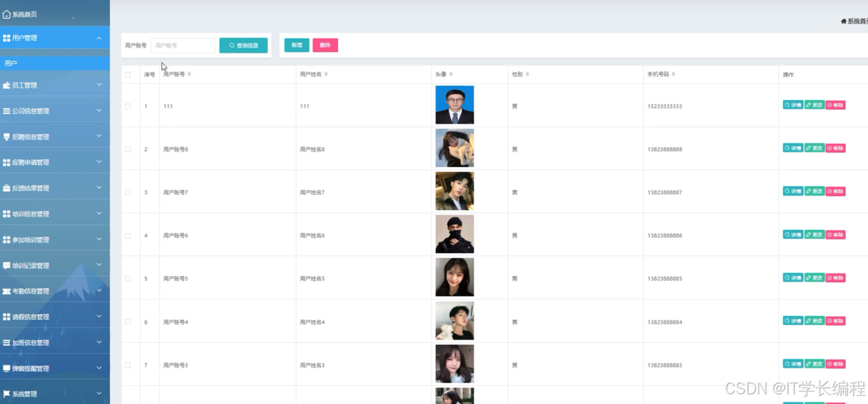The height and width of the screenshot is (404, 868).
Task: Click avatar thumbnail of 用户姓名6
Action: click(x=455, y=234)
